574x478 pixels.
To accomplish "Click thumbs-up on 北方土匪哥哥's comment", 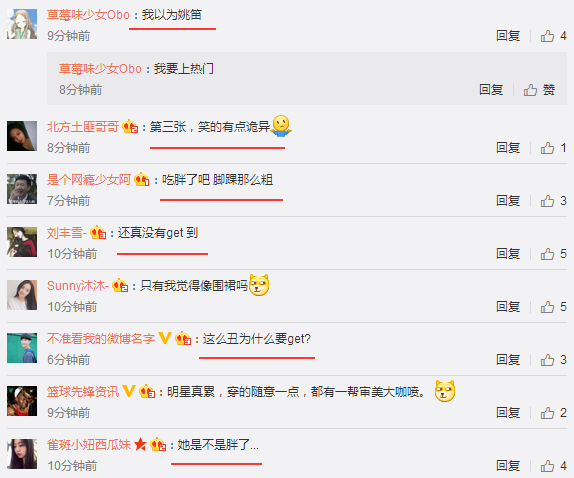I will (553, 148).
